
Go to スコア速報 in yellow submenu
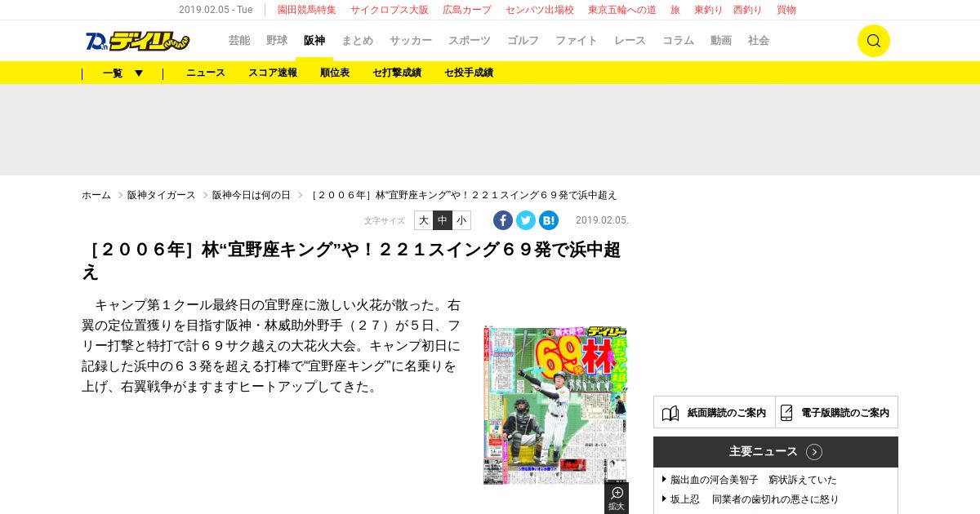point(273,73)
